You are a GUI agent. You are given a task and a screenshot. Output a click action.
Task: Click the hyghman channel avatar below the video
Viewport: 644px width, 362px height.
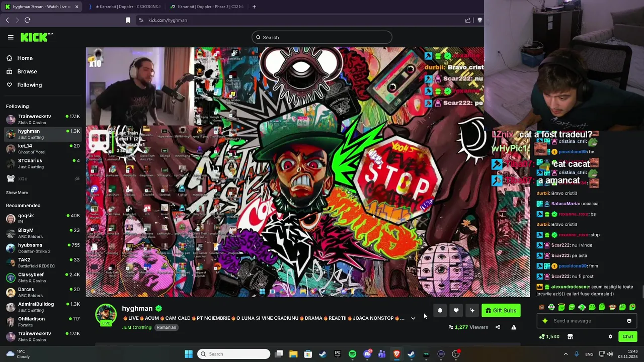coord(106,314)
